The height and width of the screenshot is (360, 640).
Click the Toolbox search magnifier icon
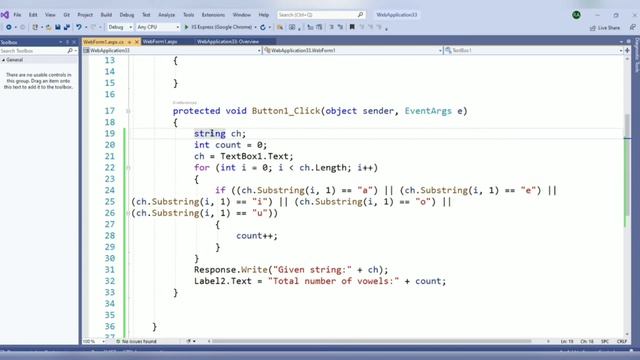point(70,51)
